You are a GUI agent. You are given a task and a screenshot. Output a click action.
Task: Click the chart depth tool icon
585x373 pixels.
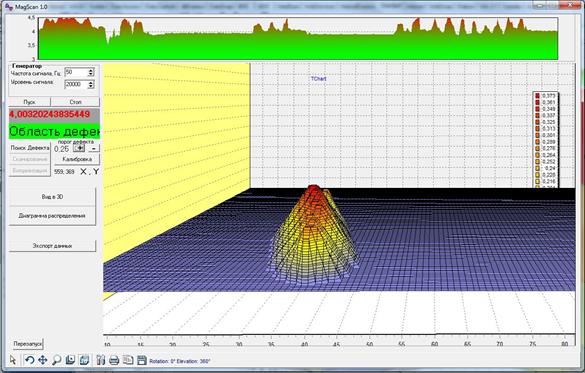[x=70, y=360]
